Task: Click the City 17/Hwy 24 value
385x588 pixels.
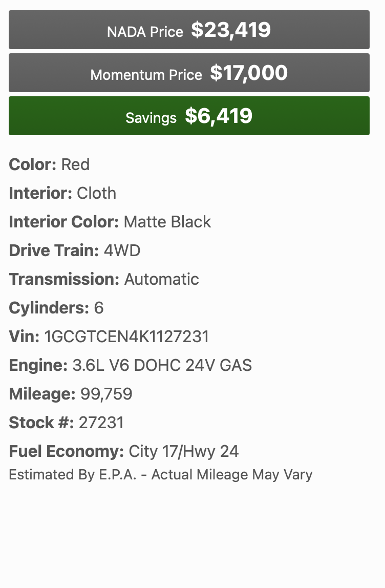Action: tap(184, 451)
